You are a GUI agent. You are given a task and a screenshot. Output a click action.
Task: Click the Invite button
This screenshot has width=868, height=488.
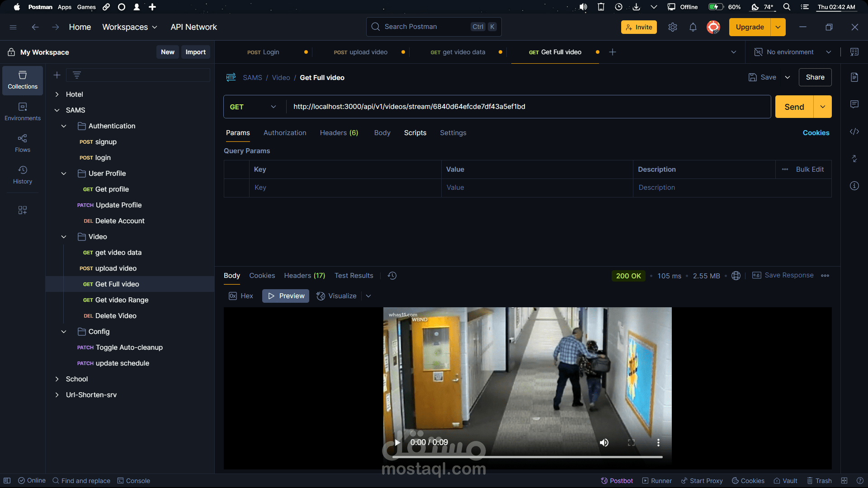(x=639, y=27)
